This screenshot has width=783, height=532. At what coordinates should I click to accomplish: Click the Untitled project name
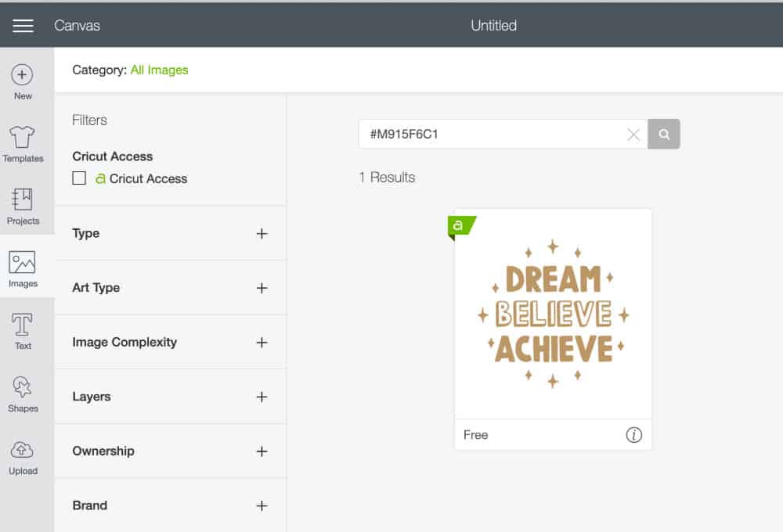click(x=493, y=26)
